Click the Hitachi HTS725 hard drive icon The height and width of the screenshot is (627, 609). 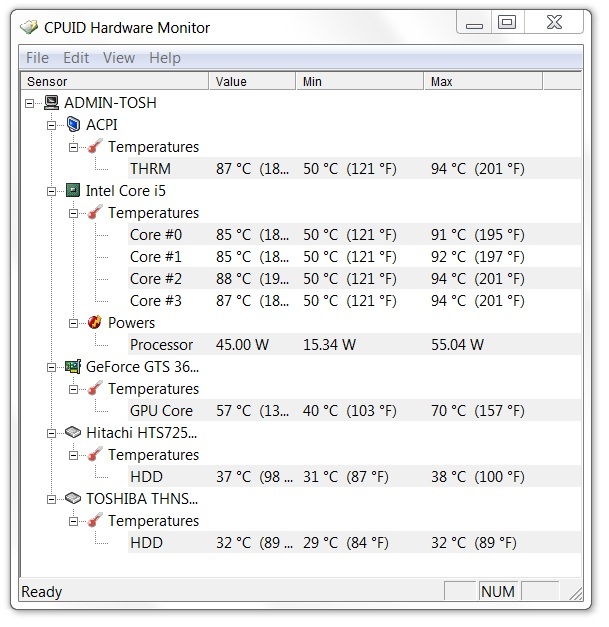[x=73, y=432]
